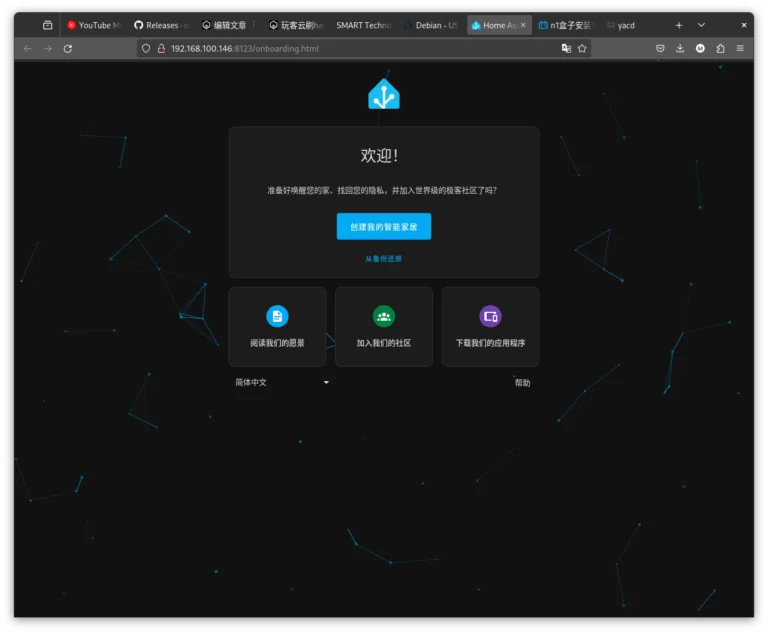Switch to the 玩客云刷 tab
Image resolution: width=768 pixels, height=633 pixels.
pos(296,25)
